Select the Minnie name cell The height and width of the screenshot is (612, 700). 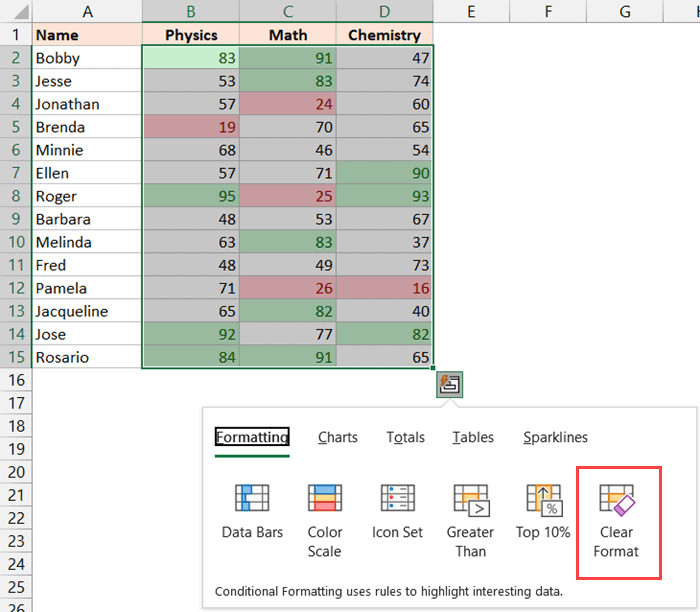87,150
